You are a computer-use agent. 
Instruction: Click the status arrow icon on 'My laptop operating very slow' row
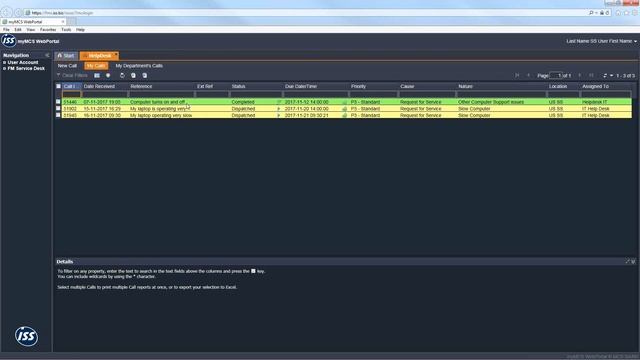coord(279,115)
